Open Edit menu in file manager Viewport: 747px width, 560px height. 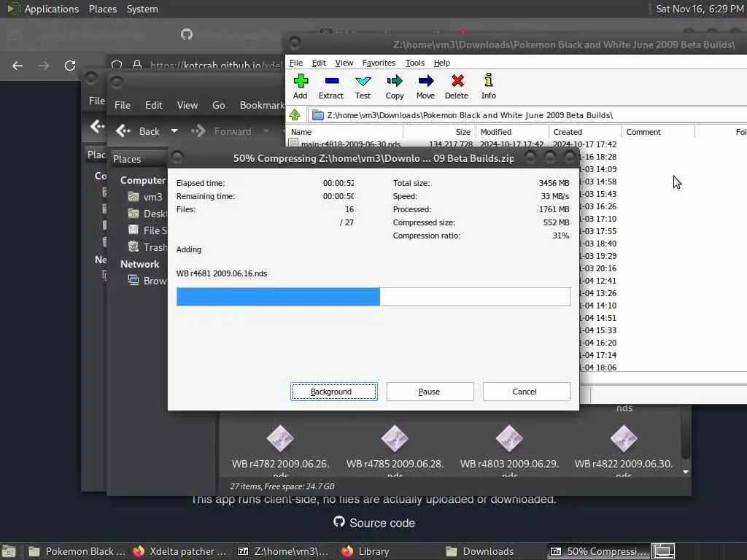coord(153,105)
